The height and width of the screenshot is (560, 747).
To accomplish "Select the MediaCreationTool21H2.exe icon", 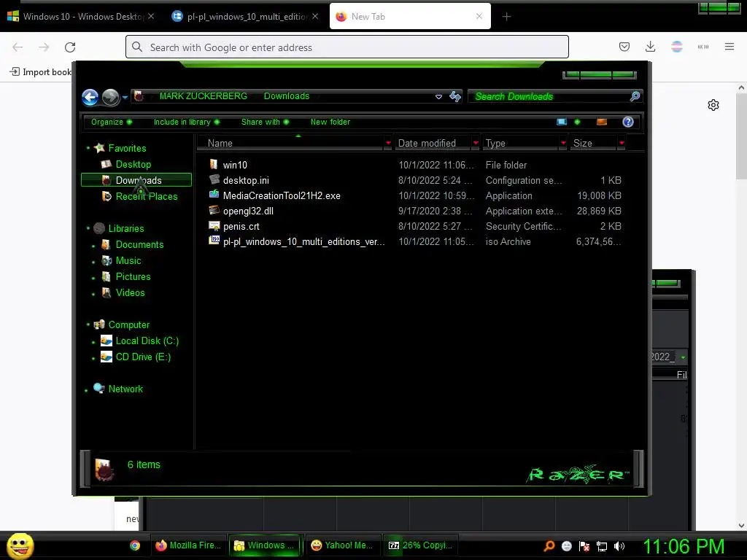I will tap(214, 195).
